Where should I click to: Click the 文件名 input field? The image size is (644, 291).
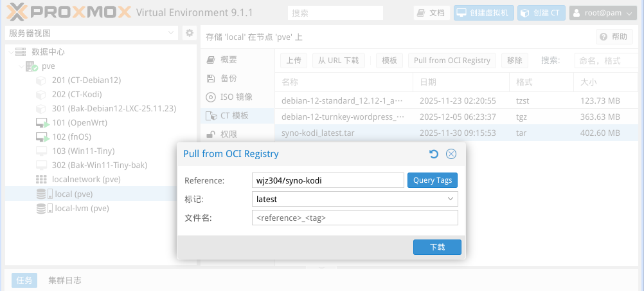(x=355, y=218)
